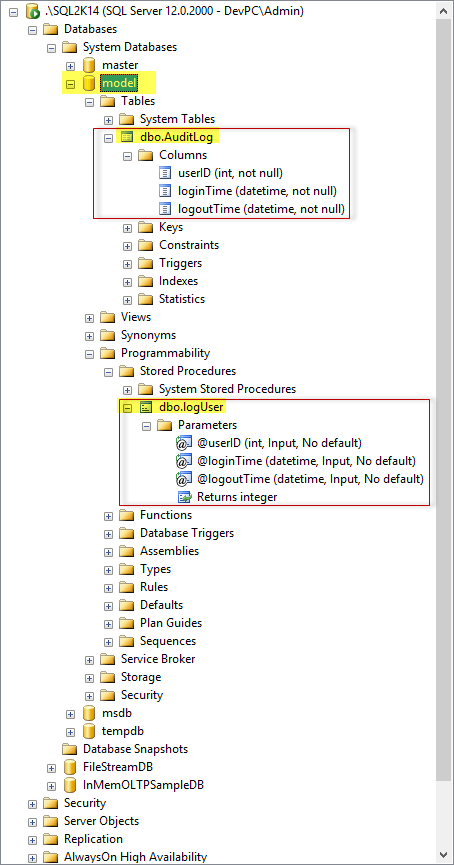Click the dbo.logUser stored procedure icon
The image size is (454, 865).
146,408
